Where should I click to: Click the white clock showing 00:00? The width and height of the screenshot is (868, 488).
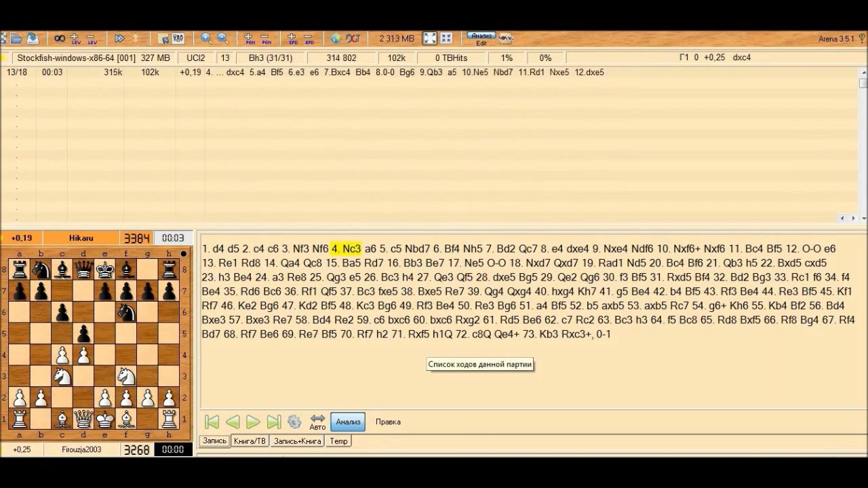pos(173,449)
